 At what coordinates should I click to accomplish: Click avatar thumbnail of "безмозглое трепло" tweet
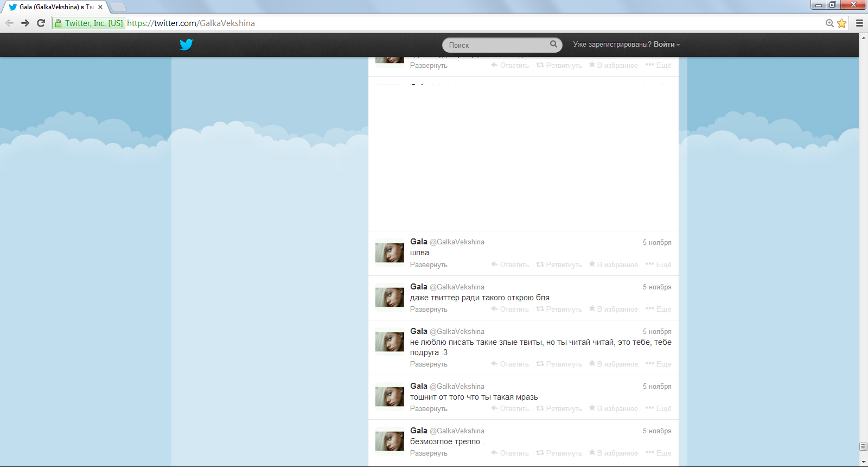coord(390,441)
